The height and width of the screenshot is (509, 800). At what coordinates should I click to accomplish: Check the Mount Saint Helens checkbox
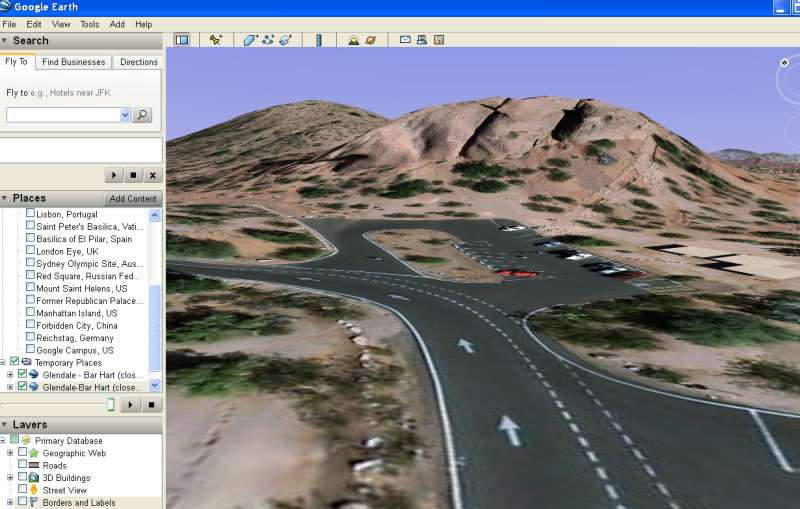(30, 288)
